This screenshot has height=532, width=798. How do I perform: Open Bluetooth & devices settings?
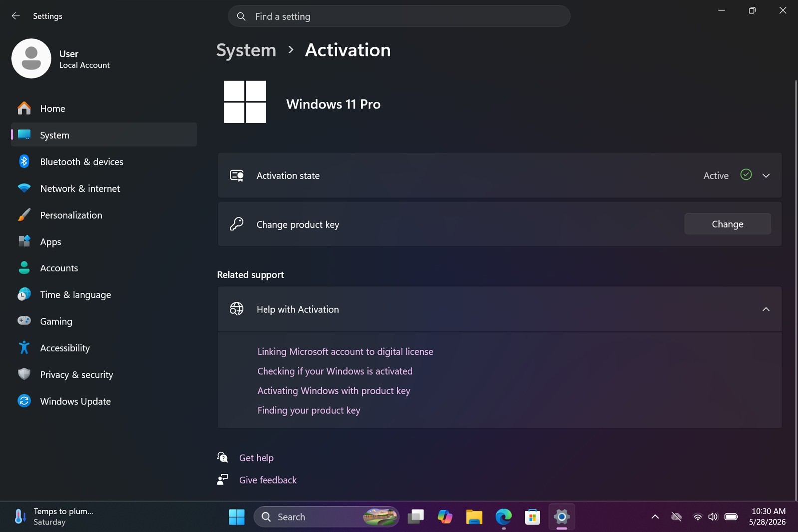pyautogui.click(x=104, y=162)
